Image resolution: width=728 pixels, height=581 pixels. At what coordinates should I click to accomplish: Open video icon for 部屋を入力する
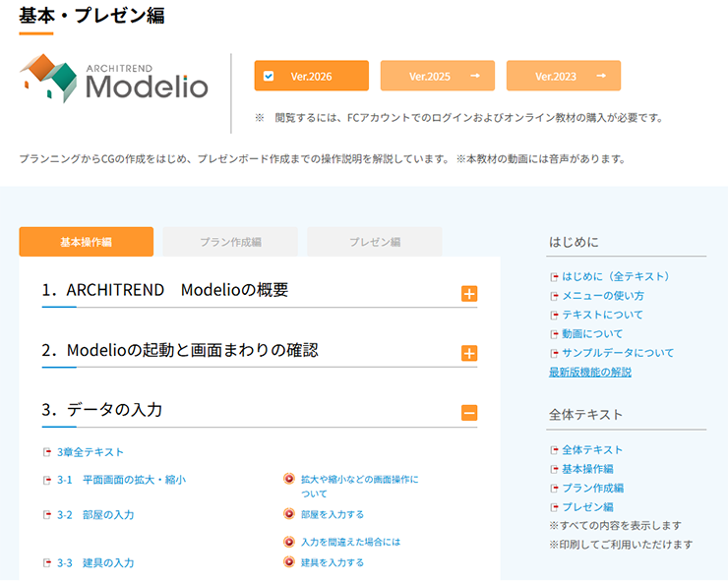(289, 513)
